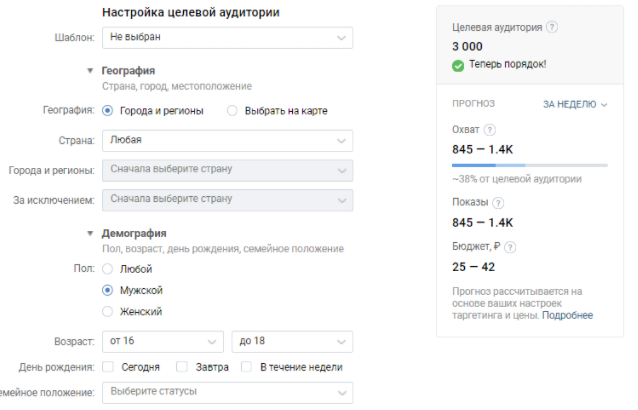The image size is (638, 410).
Task: Click help icon next to Целевая аудитория
Action: [552, 28]
